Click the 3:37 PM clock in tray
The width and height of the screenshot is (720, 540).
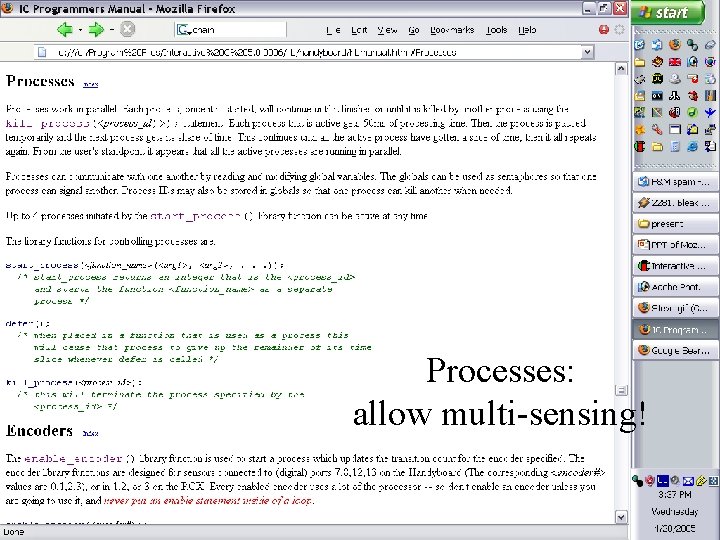pyautogui.click(x=675, y=495)
